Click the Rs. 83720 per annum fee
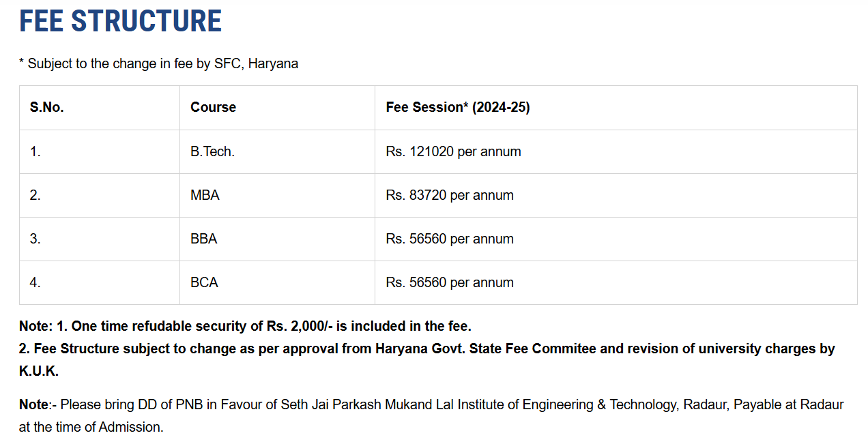Screen dimensions: 868x444 pos(450,195)
